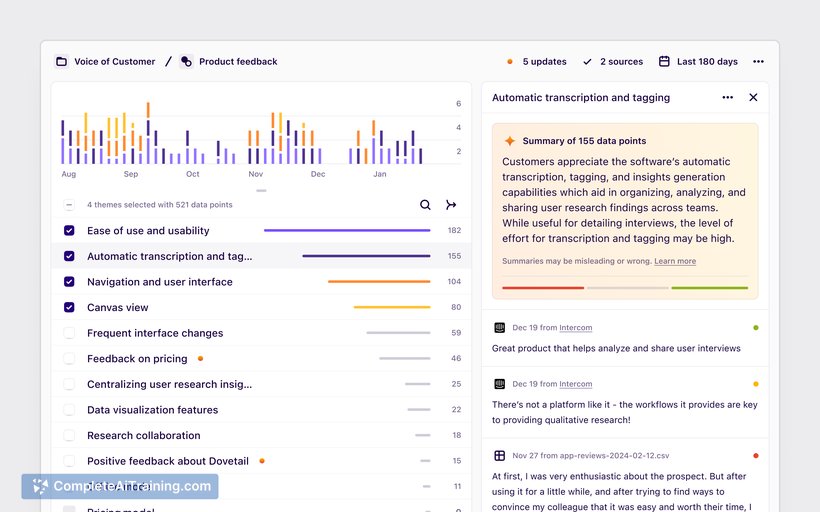Select Product feedback in the breadcrumb
The height and width of the screenshot is (512, 820).
click(x=238, y=62)
